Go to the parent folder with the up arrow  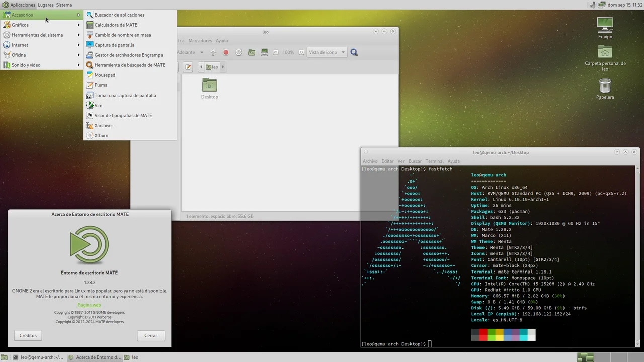[213, 52]
